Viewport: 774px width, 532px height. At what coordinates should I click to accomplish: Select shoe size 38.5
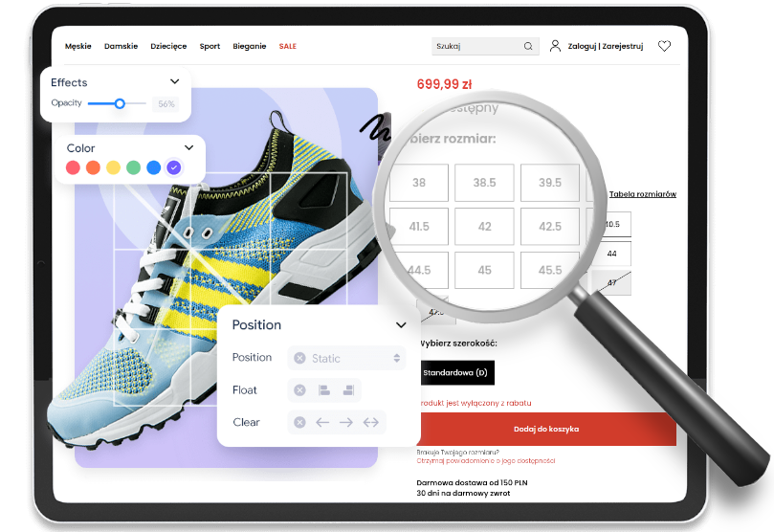484,183
